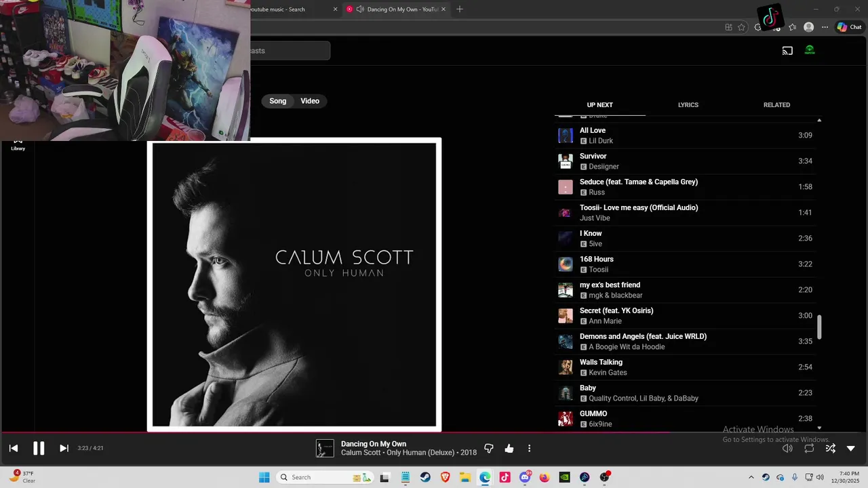Close the youtube music Search browser tab
The height and width of the screenshot is (488, 868).
tap(335, 9)
